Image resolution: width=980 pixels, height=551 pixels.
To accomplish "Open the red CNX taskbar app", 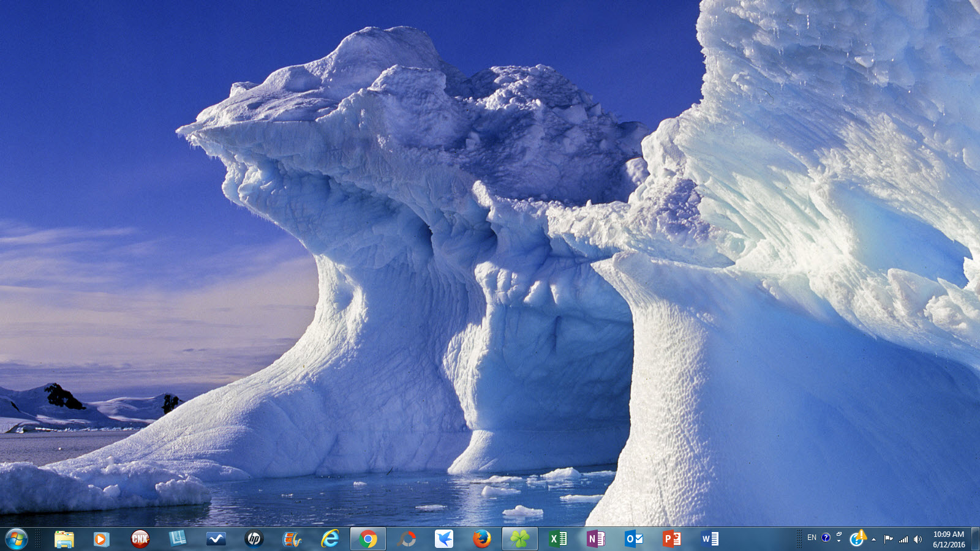I will [x=140, y=539].
